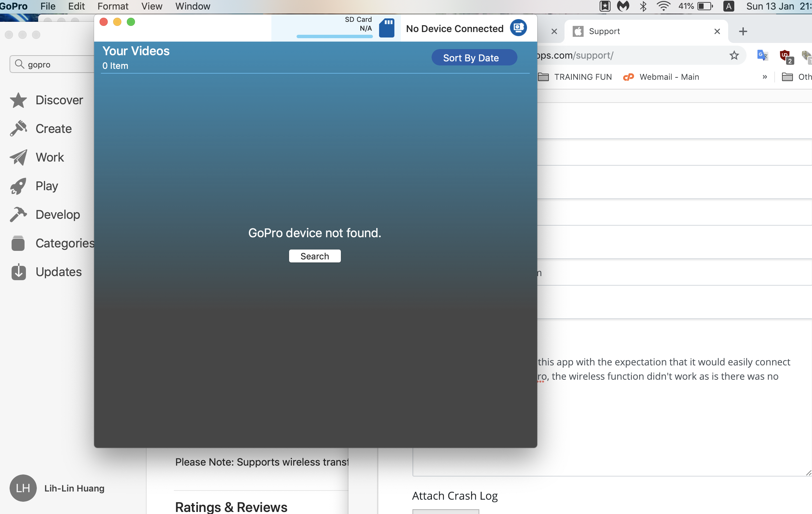The height and width of the screenshot is (514, 812).
Task: Open the GoPro application menu
Action: pos(14,6)
